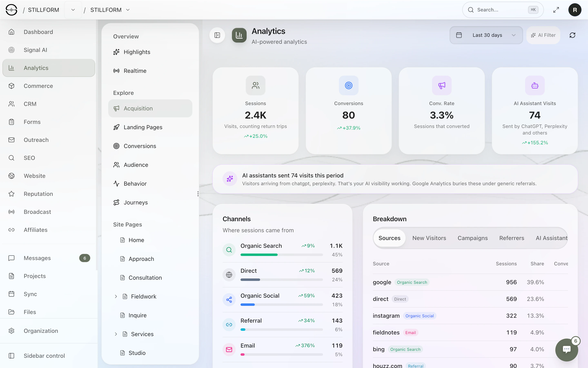588x368 pixels.
Task: Click the Organic Search progress bar
Action: click(x=282, y=255)
